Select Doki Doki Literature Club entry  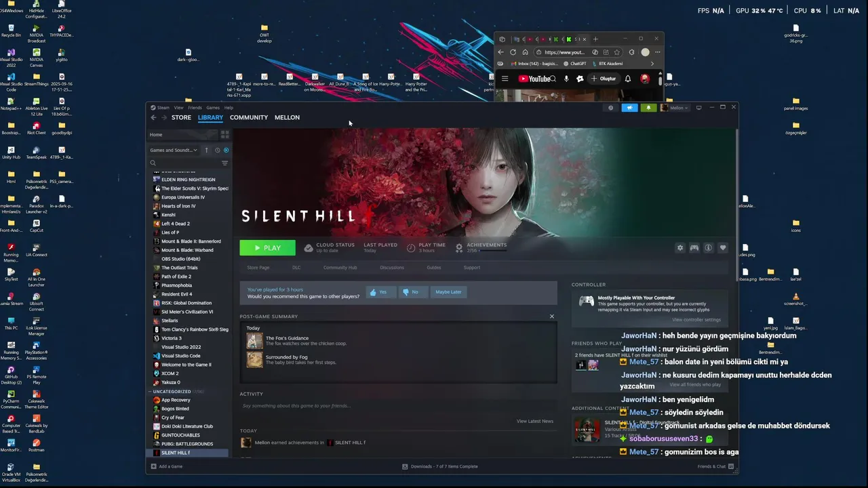point(187,426)
